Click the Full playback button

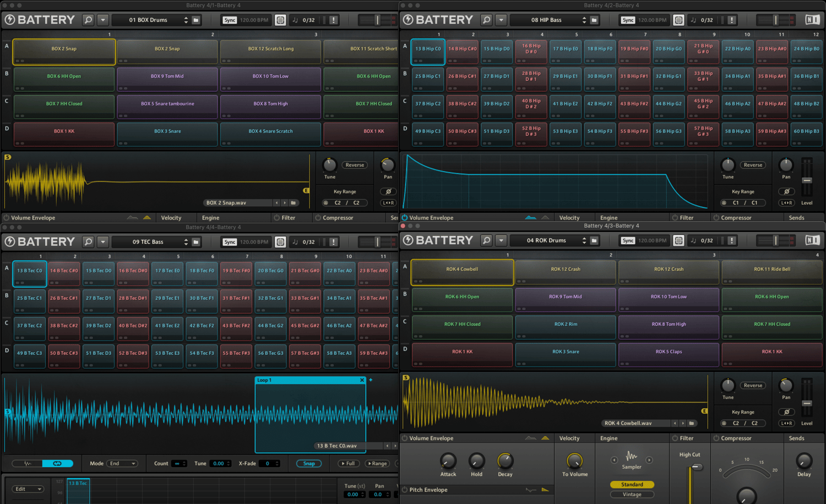348,463
